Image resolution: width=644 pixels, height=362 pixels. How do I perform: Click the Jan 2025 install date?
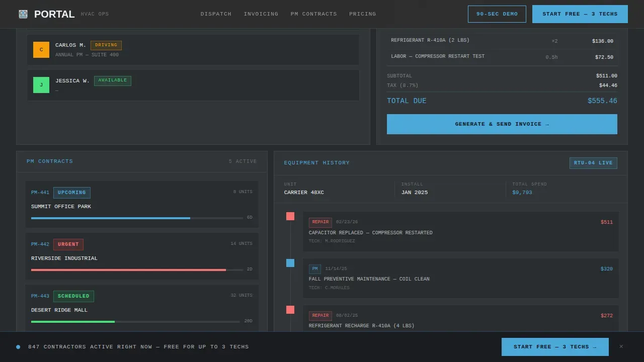click(415, 193)
